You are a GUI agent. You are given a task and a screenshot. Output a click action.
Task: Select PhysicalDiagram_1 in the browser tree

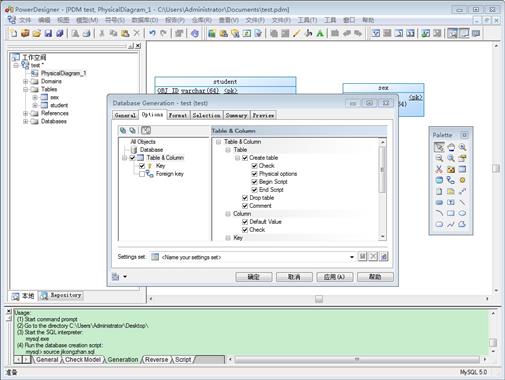coord(64,73)
